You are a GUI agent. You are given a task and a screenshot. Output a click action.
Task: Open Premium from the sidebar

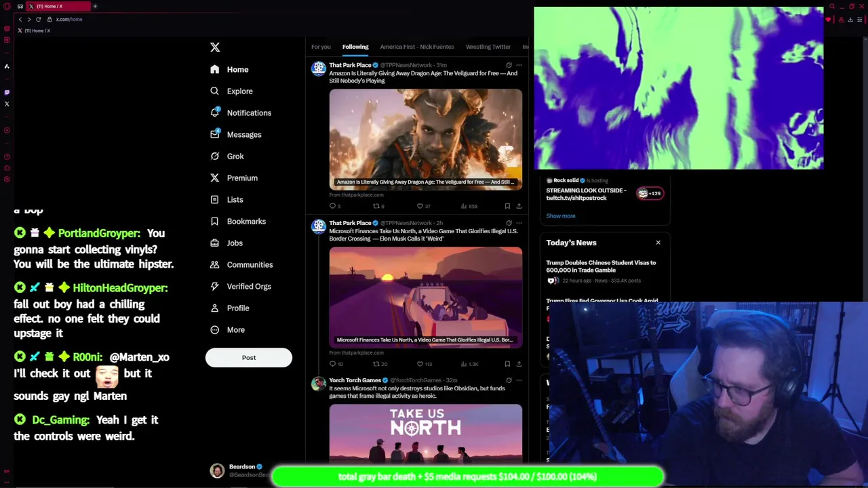click(x=234, y=178)
